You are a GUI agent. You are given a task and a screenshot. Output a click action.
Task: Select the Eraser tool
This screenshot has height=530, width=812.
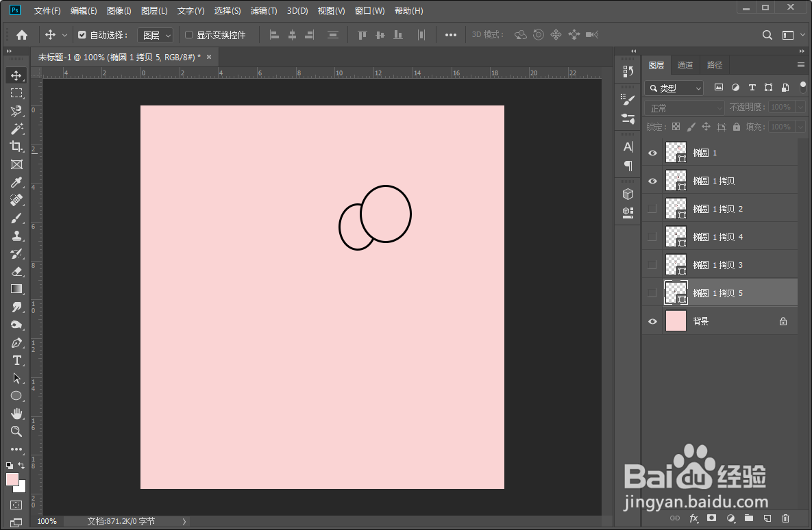point(16,271)
